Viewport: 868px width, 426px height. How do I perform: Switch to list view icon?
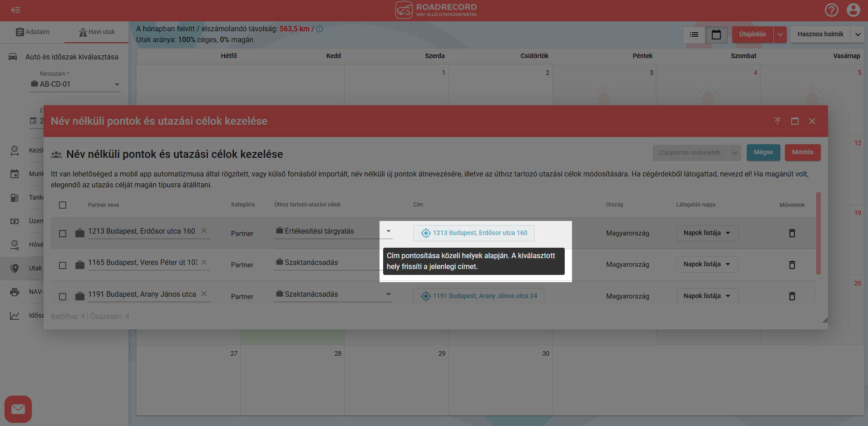point(694,34)
